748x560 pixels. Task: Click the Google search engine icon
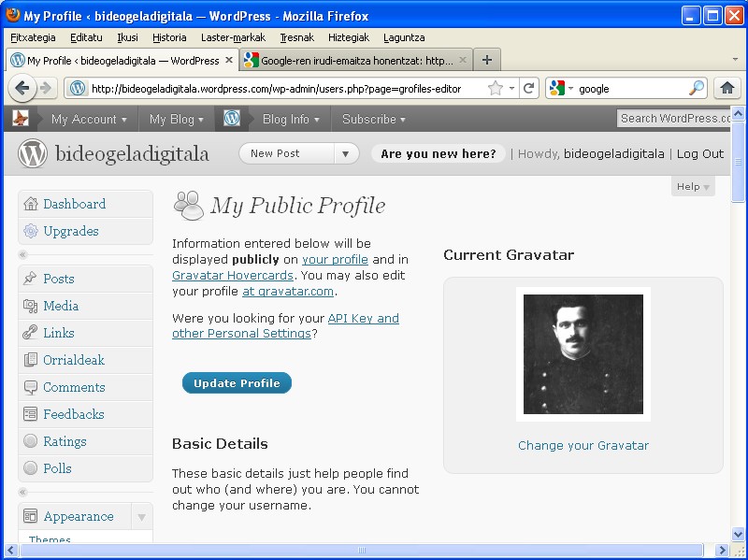[557, 88]
